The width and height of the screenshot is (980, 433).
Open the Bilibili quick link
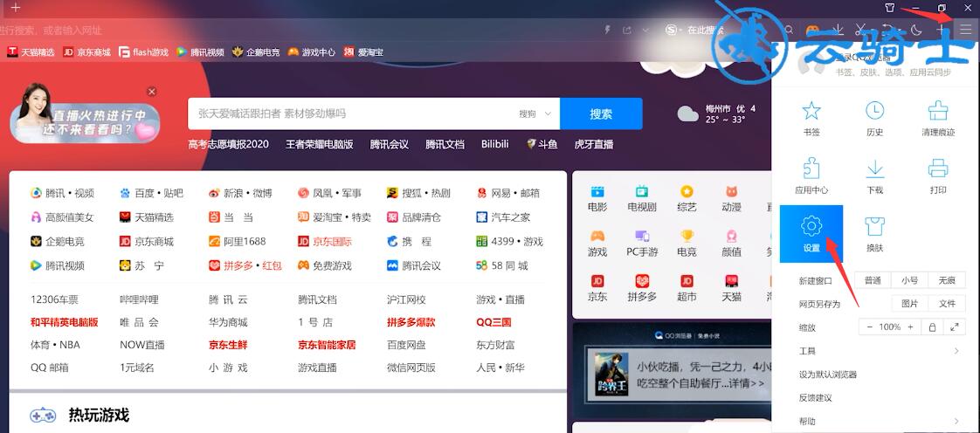point(495,144)
